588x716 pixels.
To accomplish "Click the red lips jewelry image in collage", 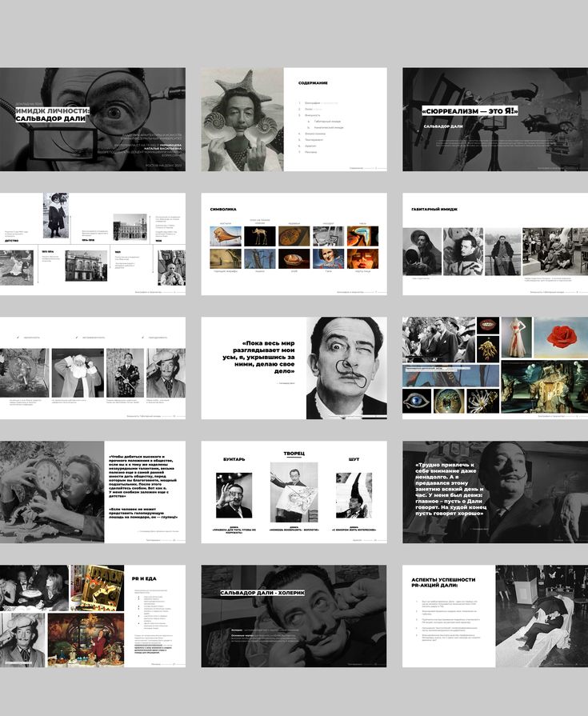I will click(489, 326).
